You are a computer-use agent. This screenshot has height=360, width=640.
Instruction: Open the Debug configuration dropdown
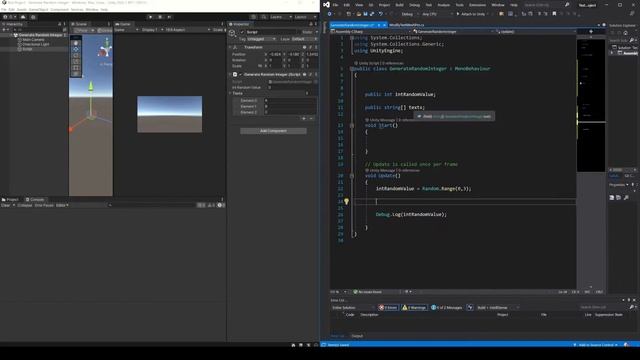[x=410, y=14]
